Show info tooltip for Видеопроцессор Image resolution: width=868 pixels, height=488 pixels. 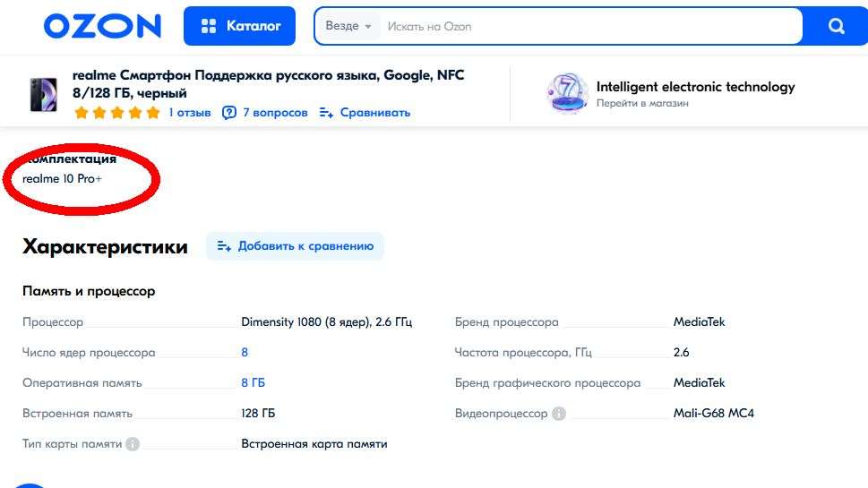tap(559, 414)
